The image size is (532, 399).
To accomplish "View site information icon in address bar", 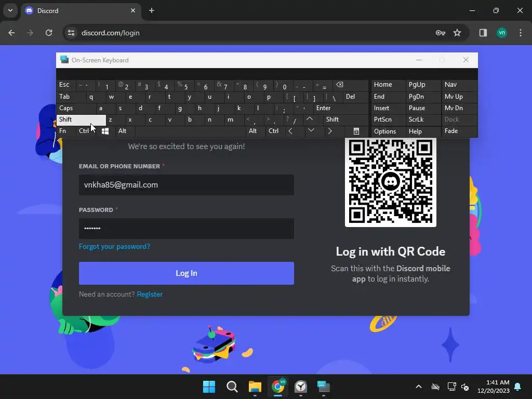I will (x=71, y=33).
